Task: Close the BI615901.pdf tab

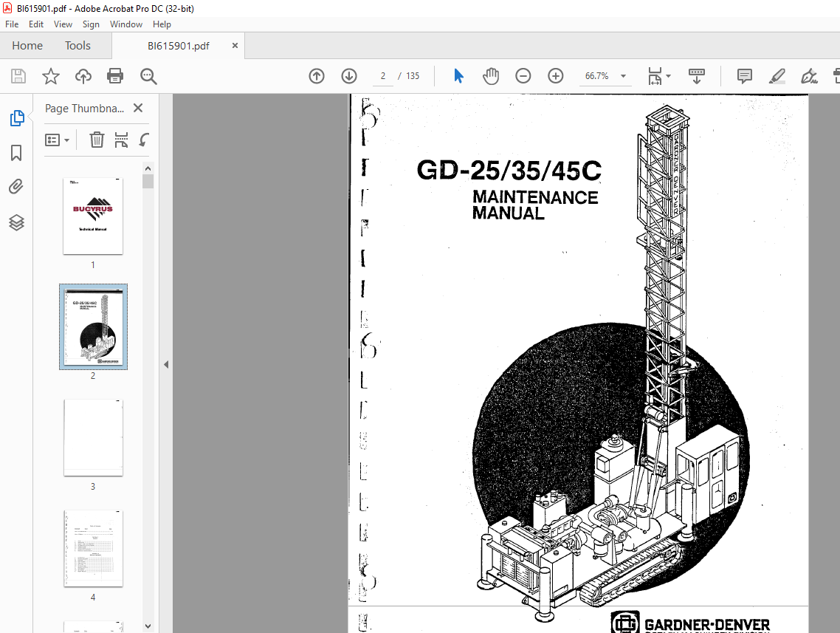Action: (235, 46)
